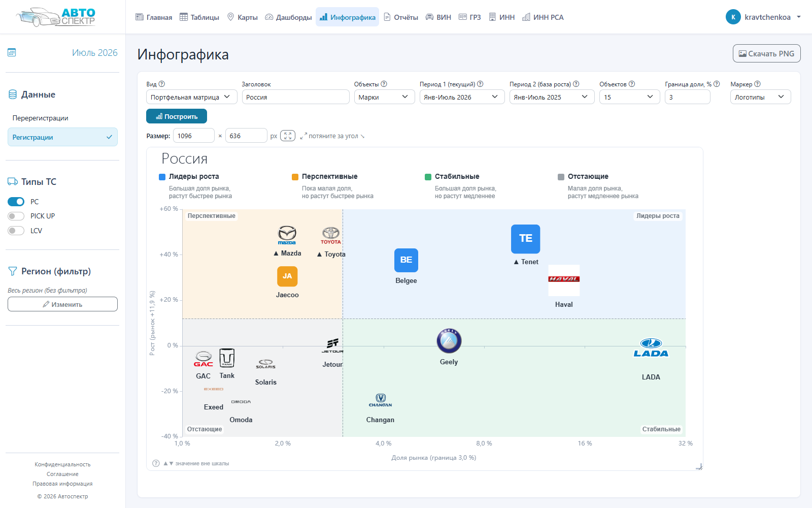The image size is (812, 508).
Task: Open the Отчёты menu item
Action: pos(401,17)
